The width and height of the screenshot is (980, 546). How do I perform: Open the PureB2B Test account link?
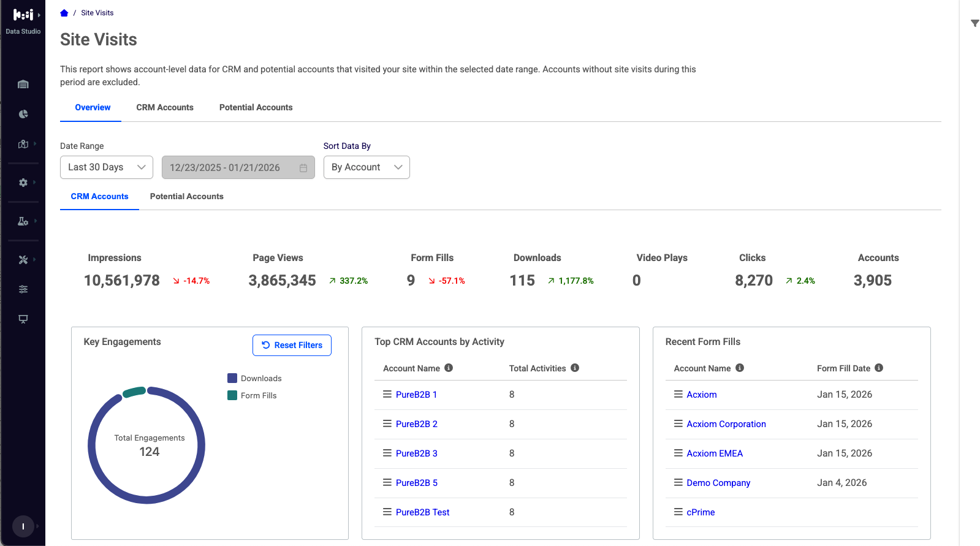tap(422, 512)
